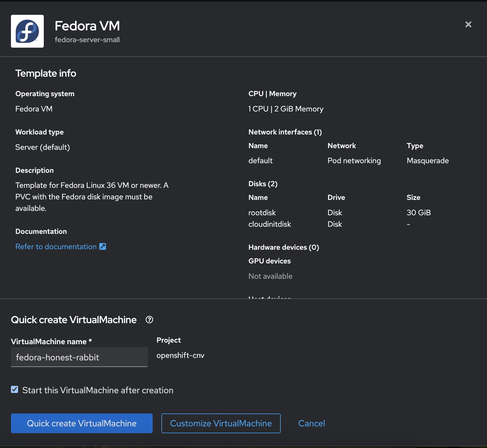Click the Fedora logo icon
487x448 pixels.
[27, 31]
